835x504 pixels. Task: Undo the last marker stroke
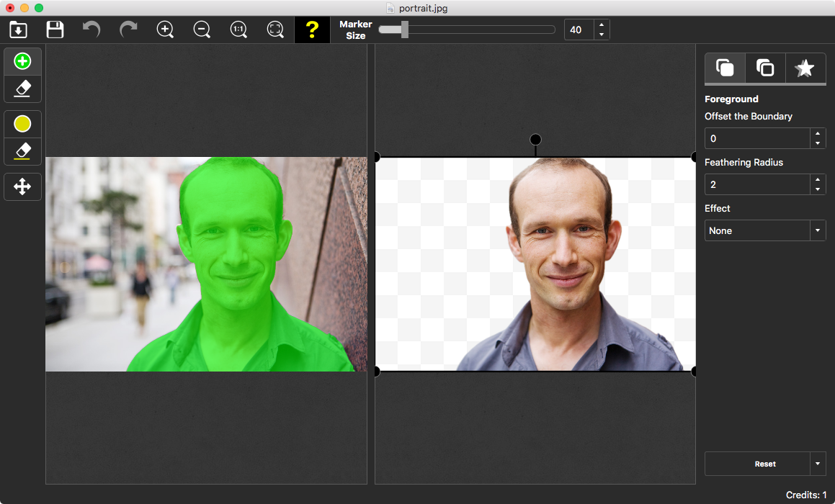[x=91, y=30]
